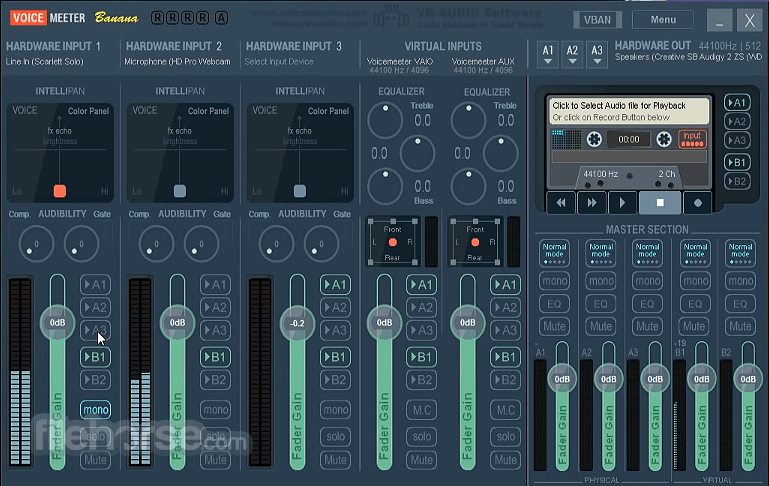Click Voicemeeter VAIO virtual input label
This screenshot has width=769, height=486.
[x=400, y=62]
